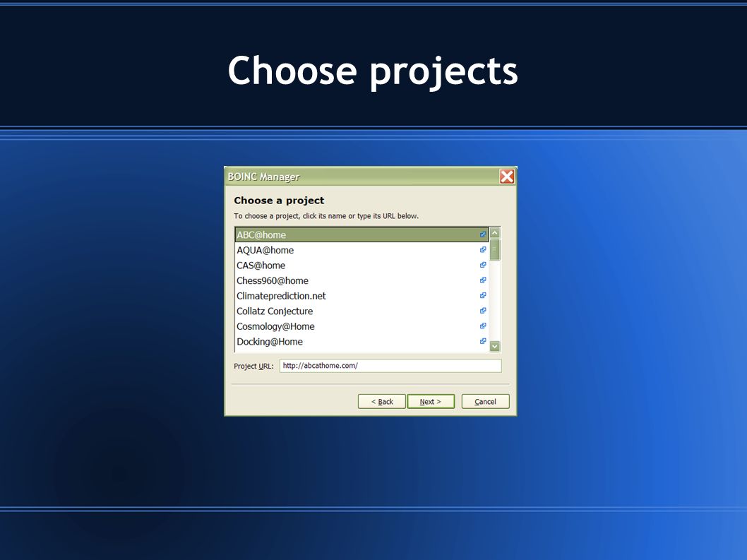Screen dimensions: 747x560
Task: Open the ABC@home project web link icon
Action: pyautogui.click(x=483, y=234)
